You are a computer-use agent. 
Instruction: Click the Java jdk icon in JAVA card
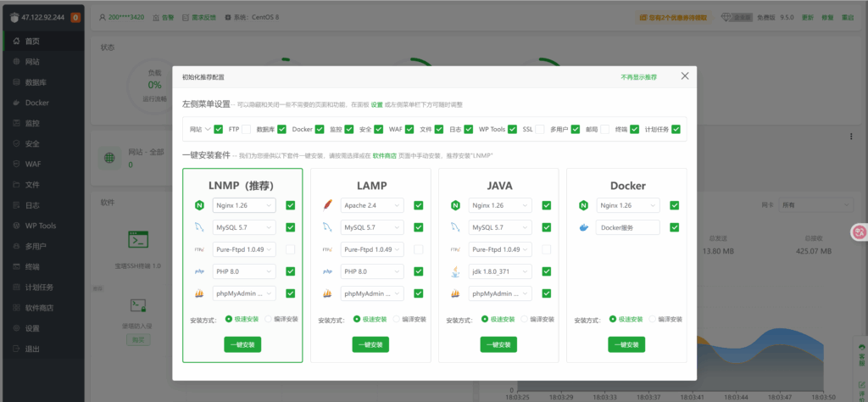coord(455,271)
